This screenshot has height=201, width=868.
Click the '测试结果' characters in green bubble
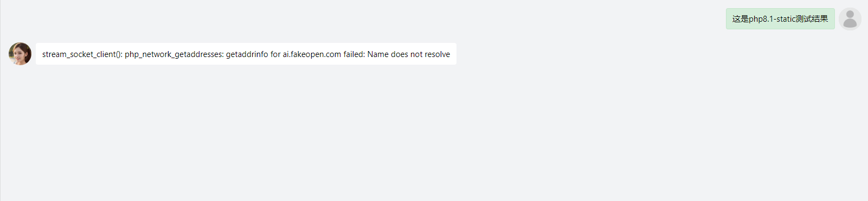coord(812,19)
